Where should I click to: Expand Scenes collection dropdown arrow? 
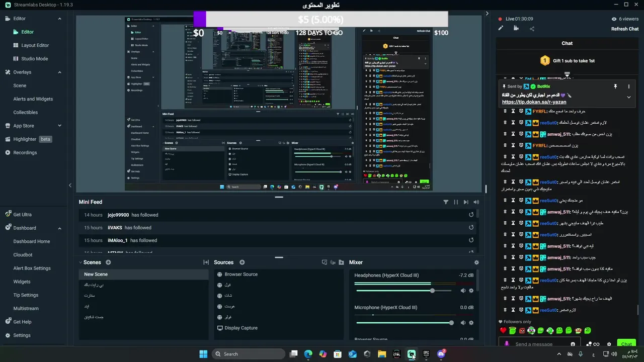[x=80, y=262]
